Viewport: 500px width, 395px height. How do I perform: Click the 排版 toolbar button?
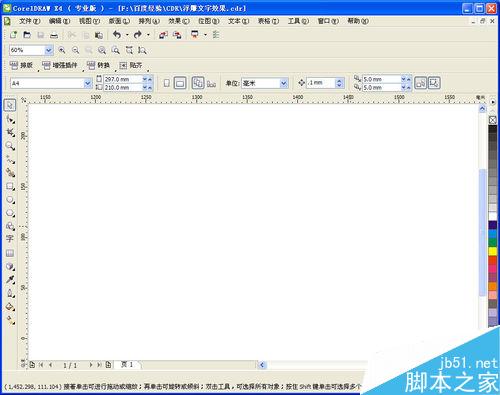point(22,65)
